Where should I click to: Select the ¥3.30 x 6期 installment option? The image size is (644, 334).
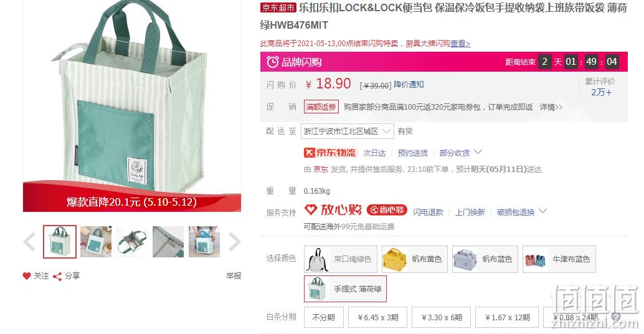click(x=442, y=317)
